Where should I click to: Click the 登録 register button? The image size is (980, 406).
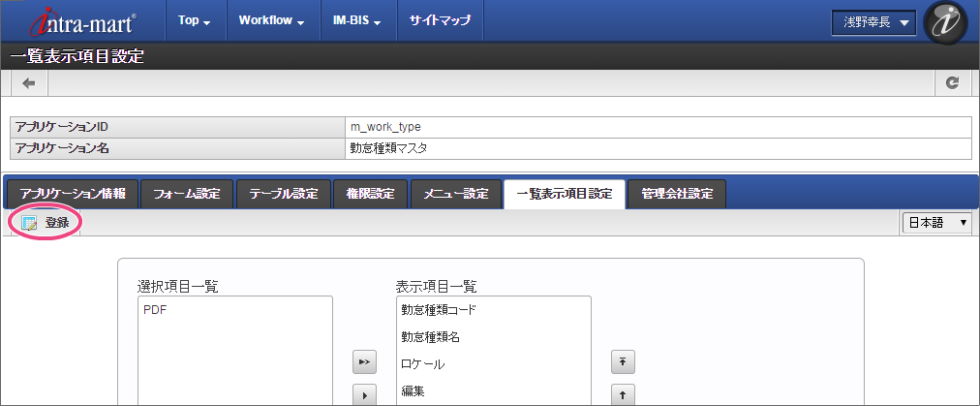[45, 223]
